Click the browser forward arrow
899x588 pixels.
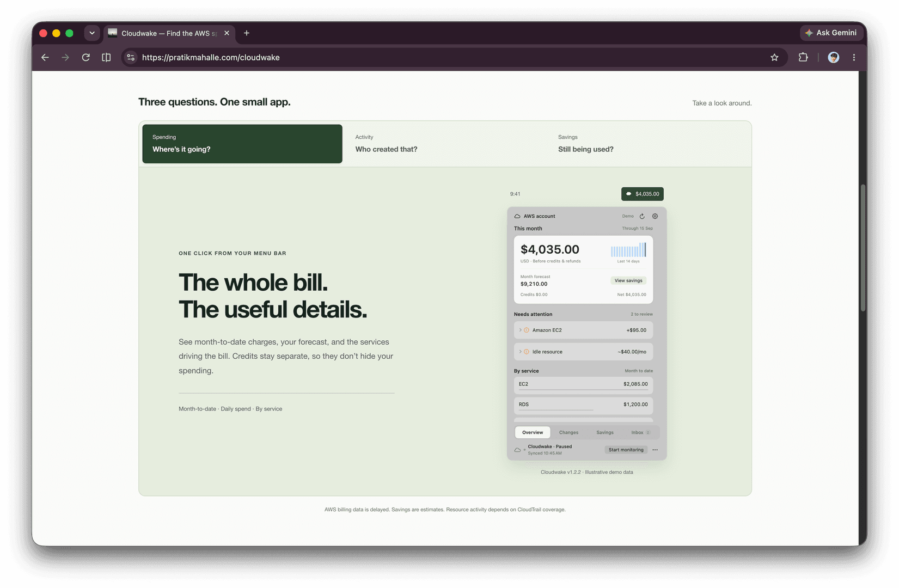click(65, 57)
